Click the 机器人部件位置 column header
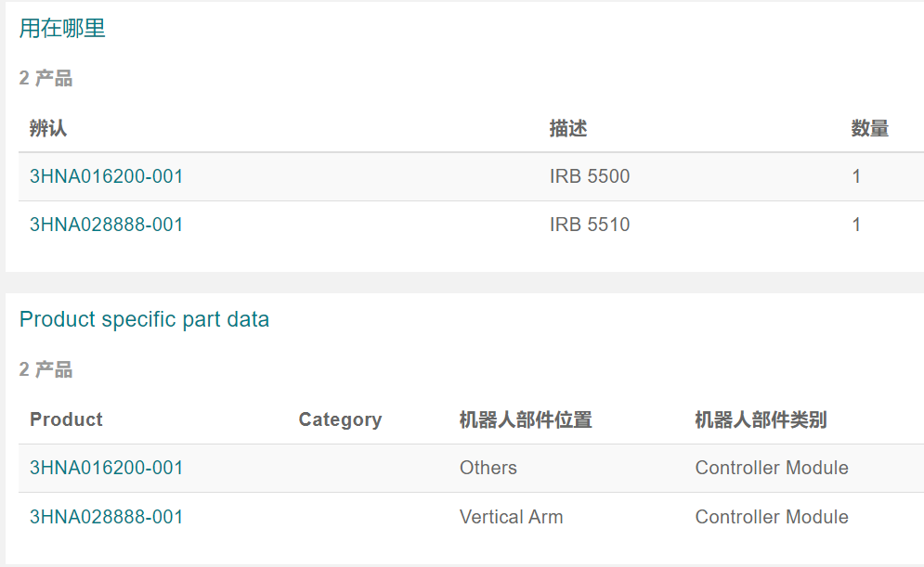This screenshot has width=924, height=567. click(x=526, y=419)
